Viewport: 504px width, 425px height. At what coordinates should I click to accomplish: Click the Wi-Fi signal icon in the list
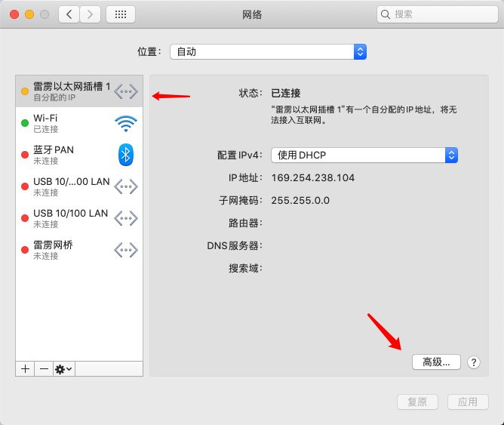pos(126,124)
